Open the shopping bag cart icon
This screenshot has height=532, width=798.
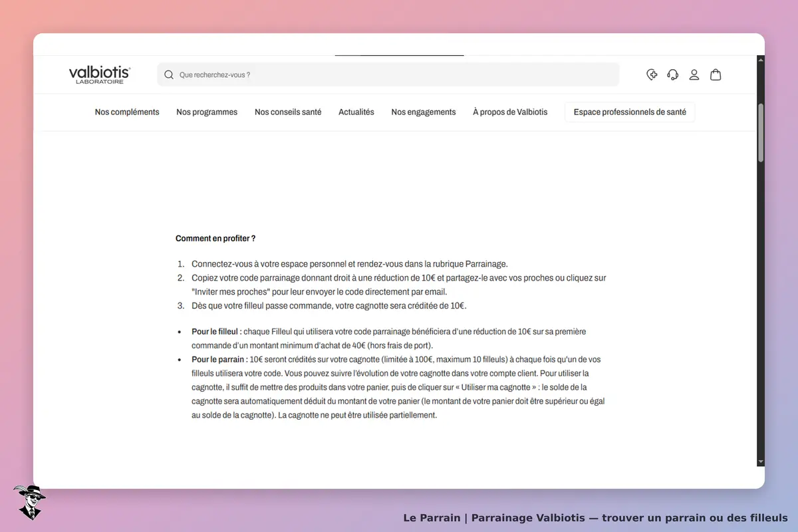(716, 74)
